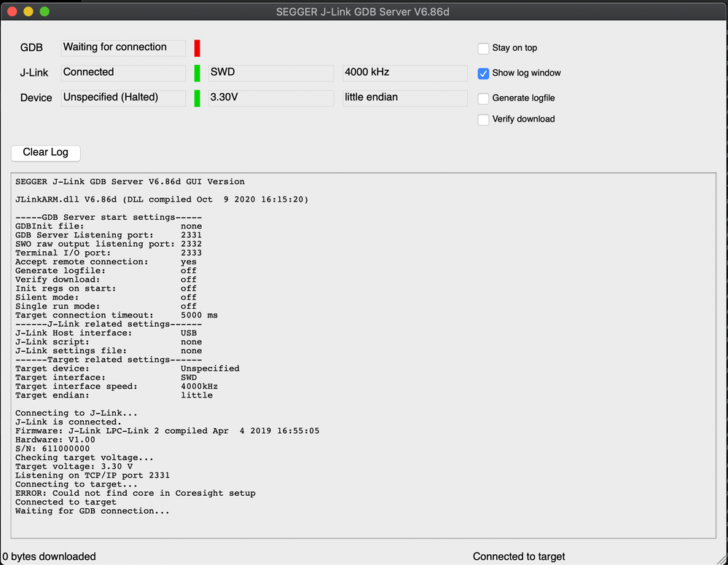Click the red GDB status indicator

pyautogui.click(x=197, y=48)
